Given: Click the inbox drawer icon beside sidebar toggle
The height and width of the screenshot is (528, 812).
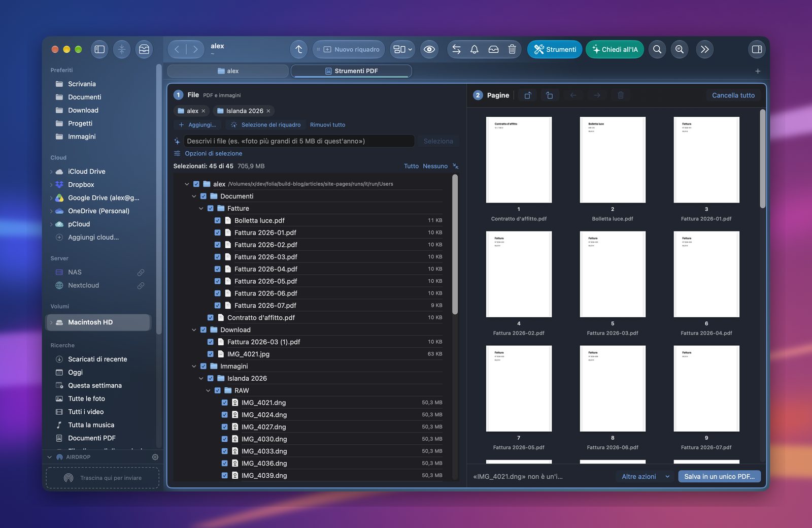Looking at the screenshot, I should click(144, 49).
